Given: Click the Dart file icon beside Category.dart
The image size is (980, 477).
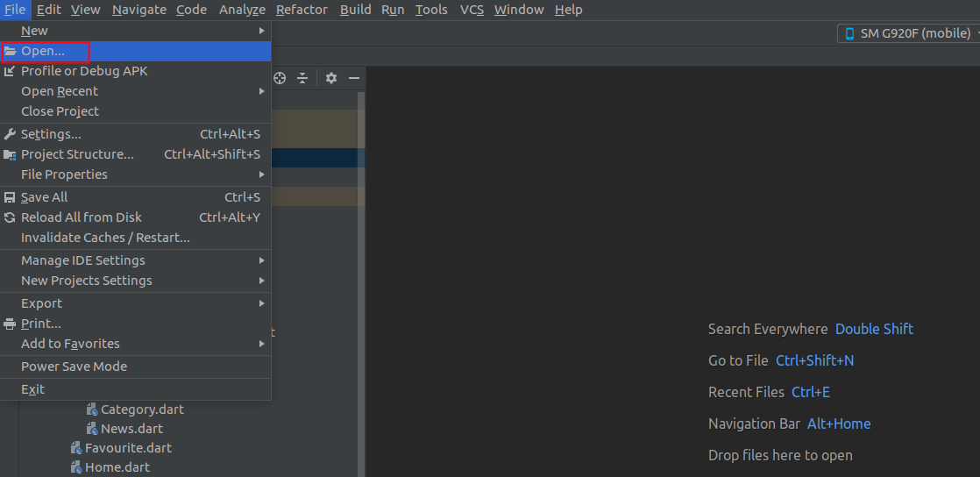Looking at the screenshot, I should (92, 409).
